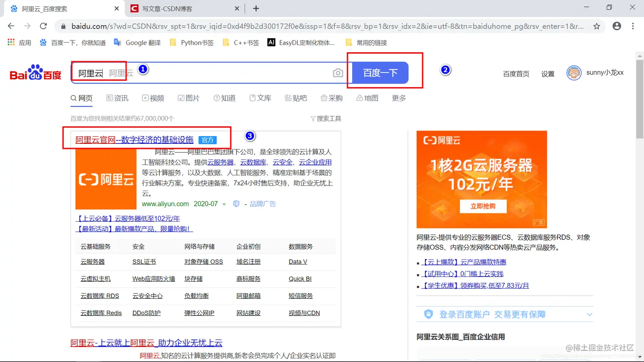Go to 百度首页 link
The height and width of the screenshot is (362, 644).
[x=516, y=74]
